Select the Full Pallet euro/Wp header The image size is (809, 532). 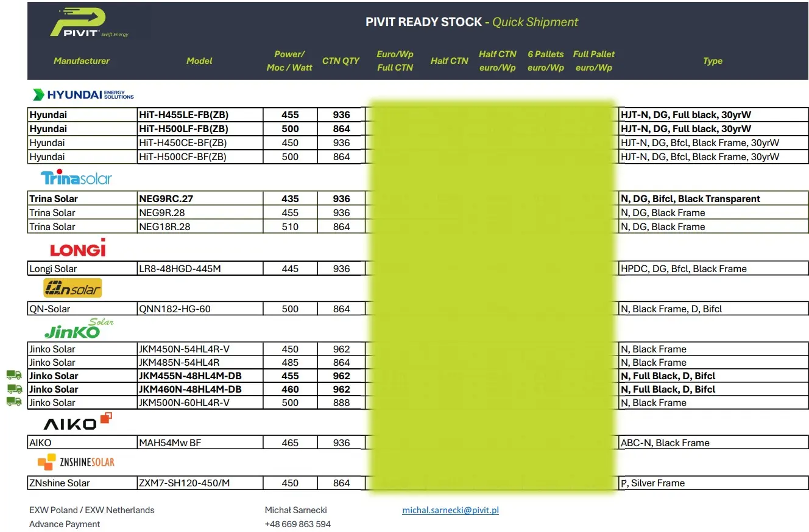click(x=594, y=61)
